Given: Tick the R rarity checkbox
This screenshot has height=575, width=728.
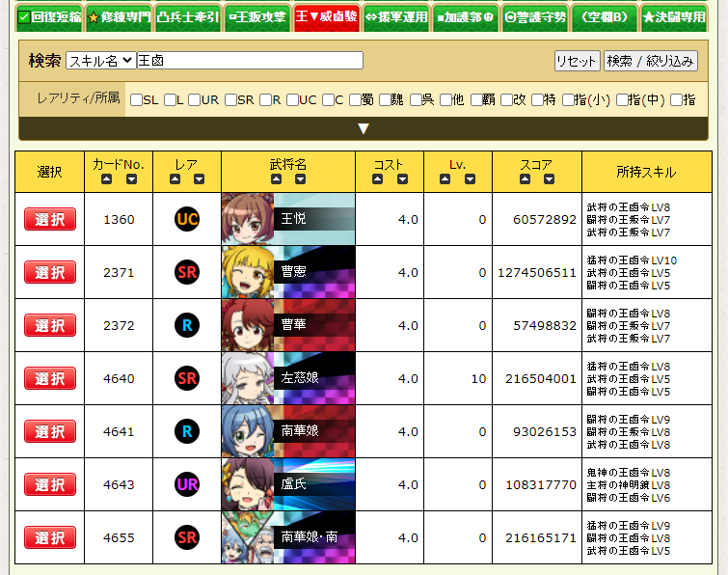Looking at the screenshot, I should click(265, 100).
